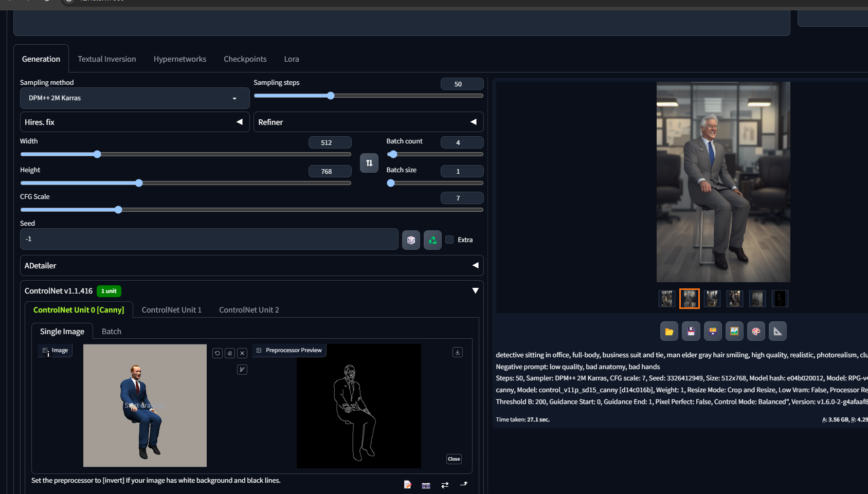Download the preprocessor preview image
This screenshot has width=868, height=494.
458,352
